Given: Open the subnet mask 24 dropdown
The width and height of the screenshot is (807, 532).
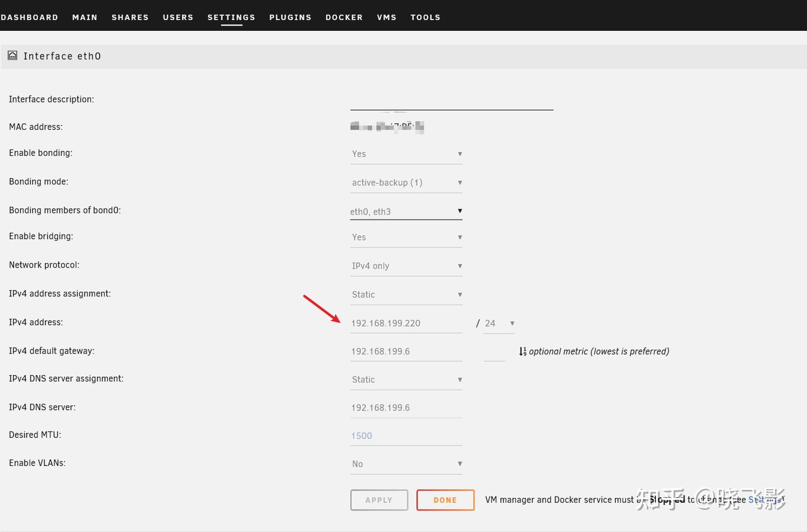Looking at the screenshot, I should [x=499, y=323].
